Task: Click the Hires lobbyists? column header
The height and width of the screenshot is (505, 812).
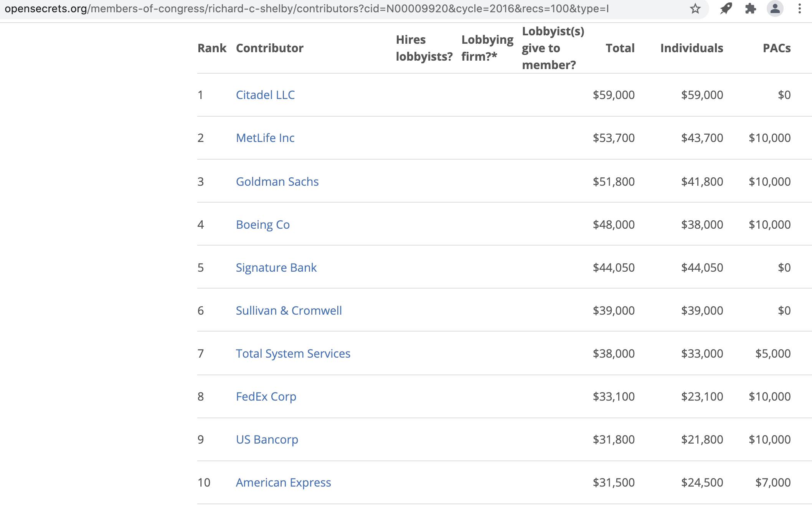Action: [424, 48]
